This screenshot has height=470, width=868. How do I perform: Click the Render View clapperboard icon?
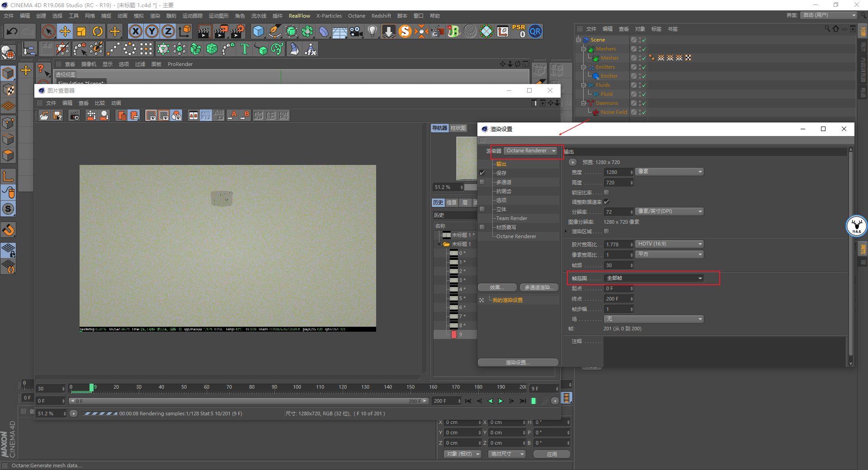204,31
